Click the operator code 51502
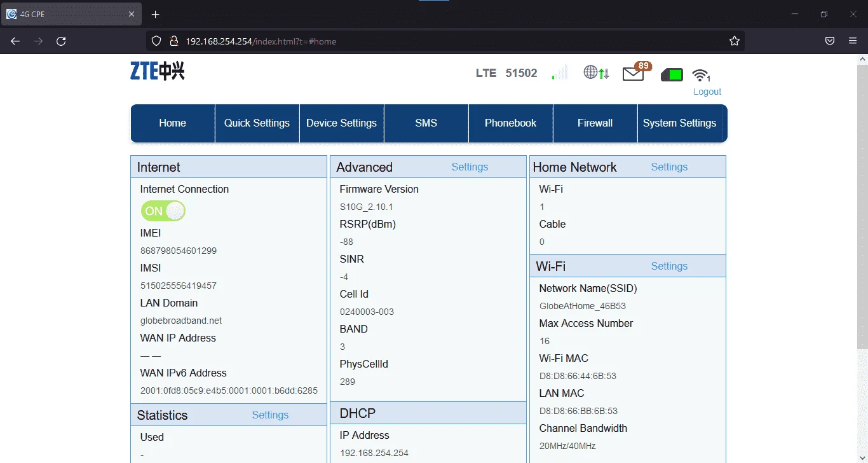Screen dimensions: 868x463 click(x=521, y=73)
